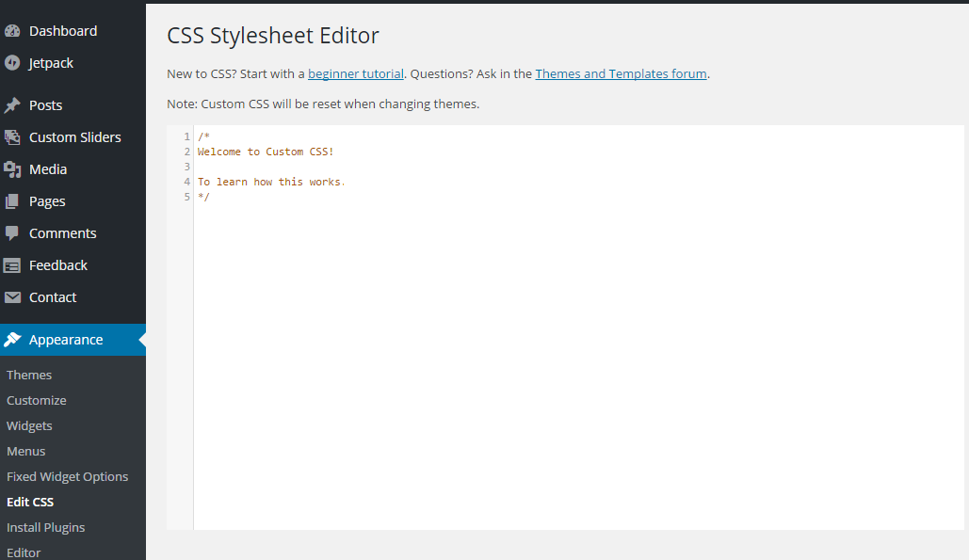Screen dimensions: 969x560
Task: Open Menus under Appearance
Action: click(26, 452)
